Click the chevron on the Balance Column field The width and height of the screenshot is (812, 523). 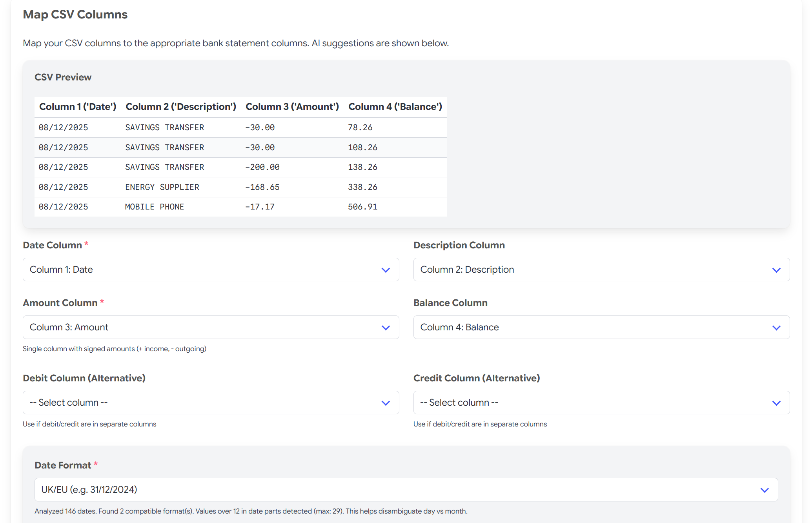[776, 327]
